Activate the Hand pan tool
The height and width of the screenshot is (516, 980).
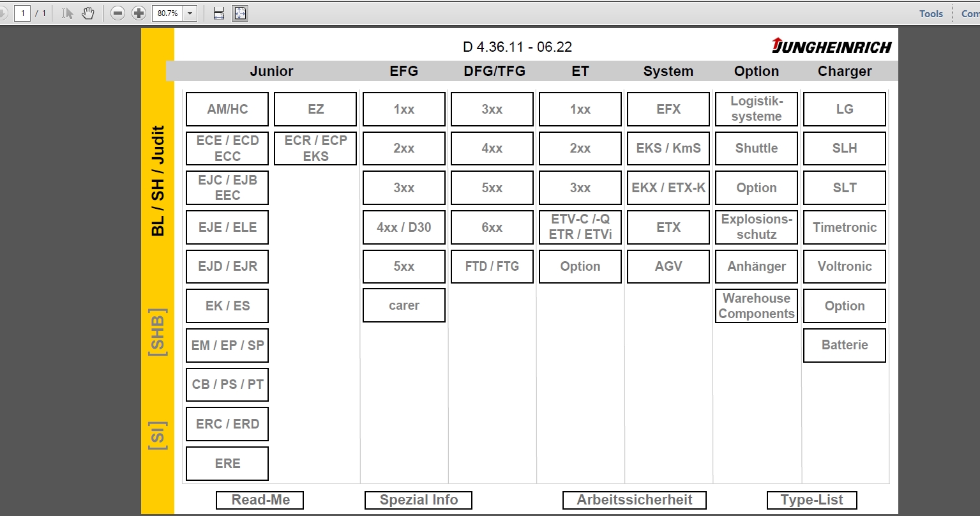click(88, 13)
